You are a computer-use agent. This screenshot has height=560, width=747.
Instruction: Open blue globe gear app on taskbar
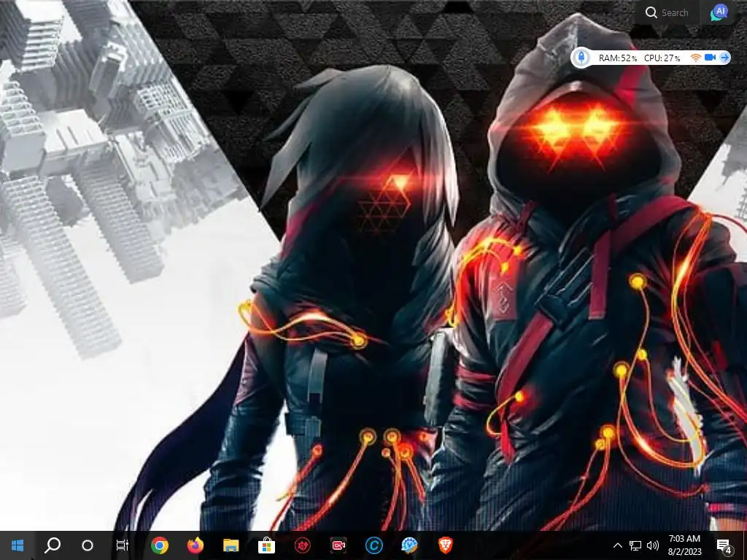(x=410, y=545)
